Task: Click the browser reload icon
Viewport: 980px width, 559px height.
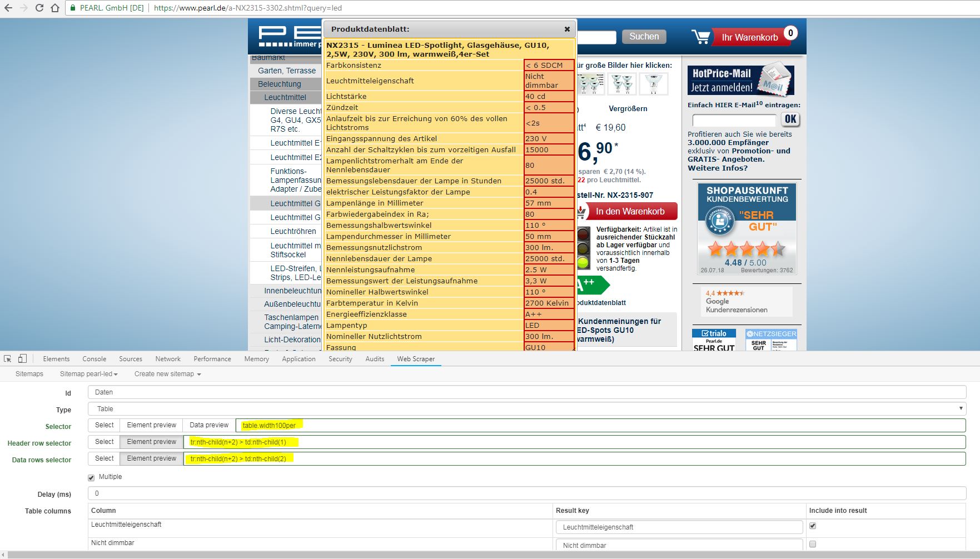Action: point(39,8)
